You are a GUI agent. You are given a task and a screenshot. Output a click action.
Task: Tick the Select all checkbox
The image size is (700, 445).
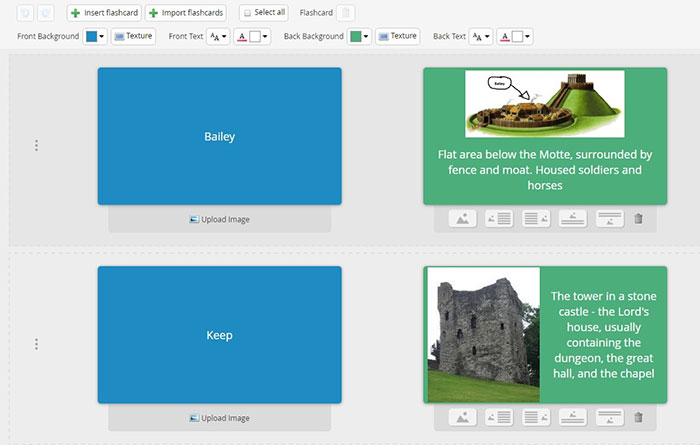point(247,14)
